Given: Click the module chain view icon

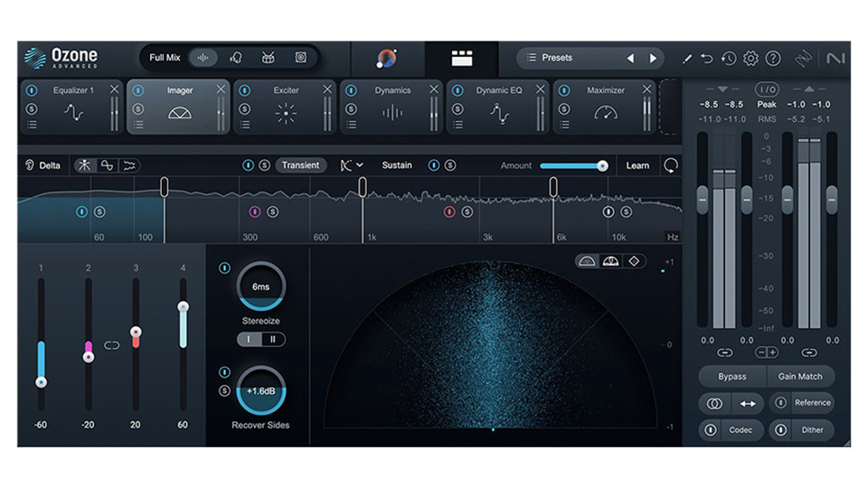Looking at the screenshot, I should coord(462,59).
